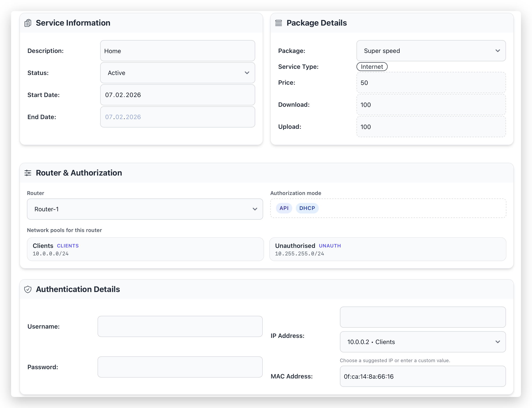Click the MAC Address input field
Viewport: 532px width, 408px height.
pyautogui.click(x=423, y=376)
